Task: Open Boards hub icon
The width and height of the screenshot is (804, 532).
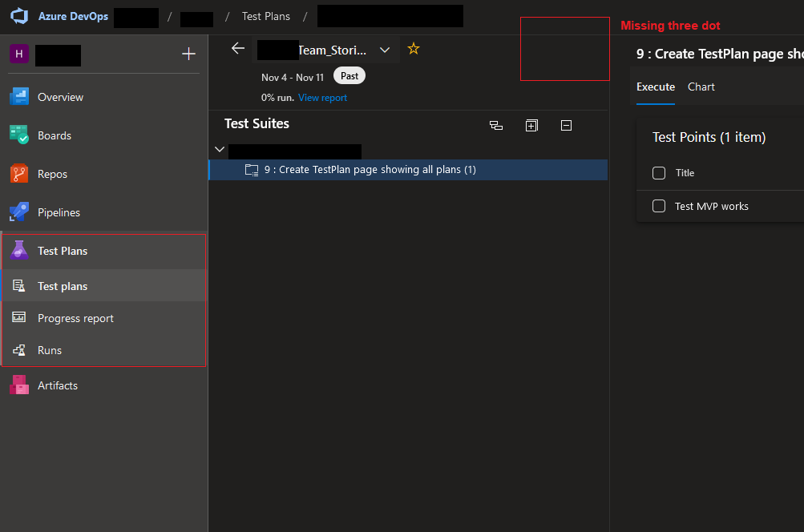Action: (x=19, y=135)
